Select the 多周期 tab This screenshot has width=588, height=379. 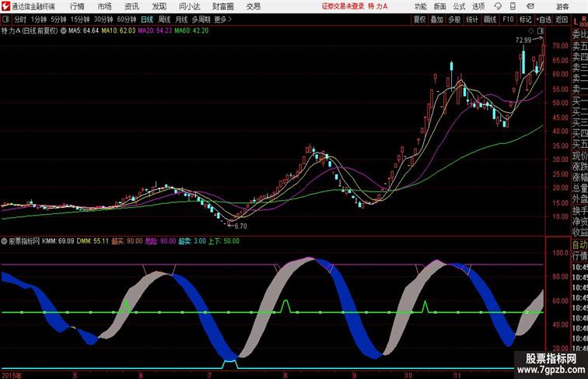pyautogui.click(x=201, y=19)
